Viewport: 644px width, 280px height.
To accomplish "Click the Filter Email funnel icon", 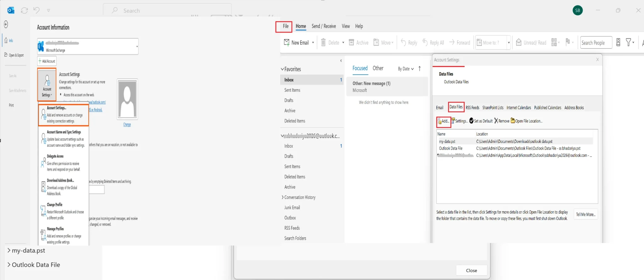I will click(x=628, y=42).
